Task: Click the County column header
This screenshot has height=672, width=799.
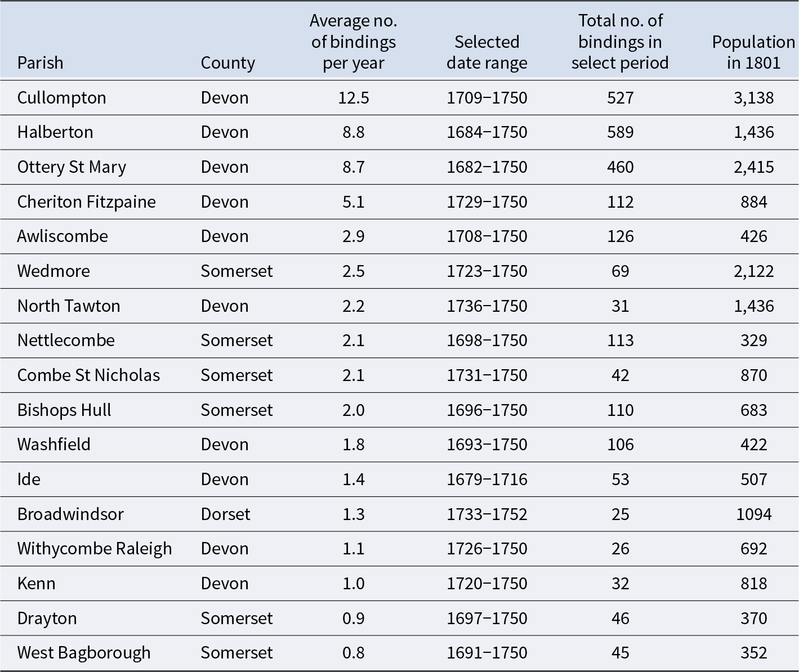Action: click(x=227, y=62)
